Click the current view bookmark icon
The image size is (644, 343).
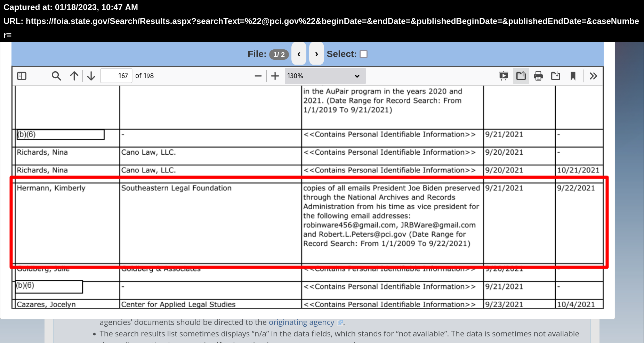[x=573, y=76]
